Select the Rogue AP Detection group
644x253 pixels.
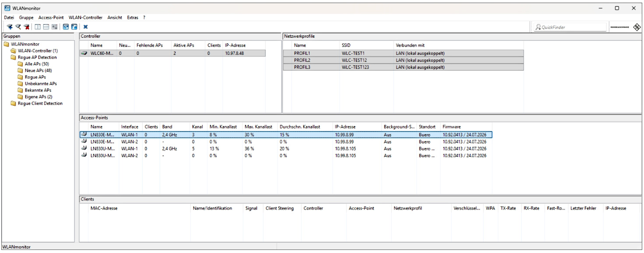pos(37,57)
